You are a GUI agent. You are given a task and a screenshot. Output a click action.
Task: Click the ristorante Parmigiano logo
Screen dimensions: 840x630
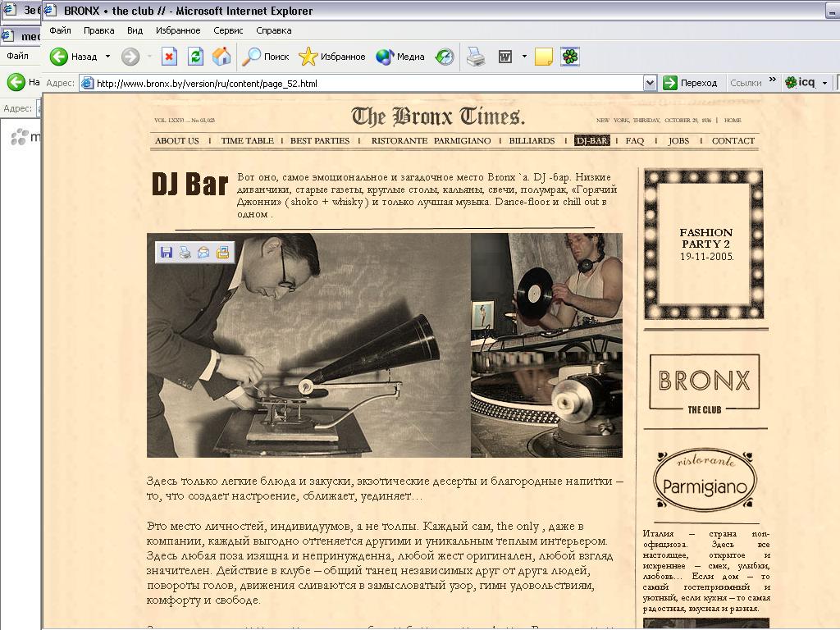point(705,478)
